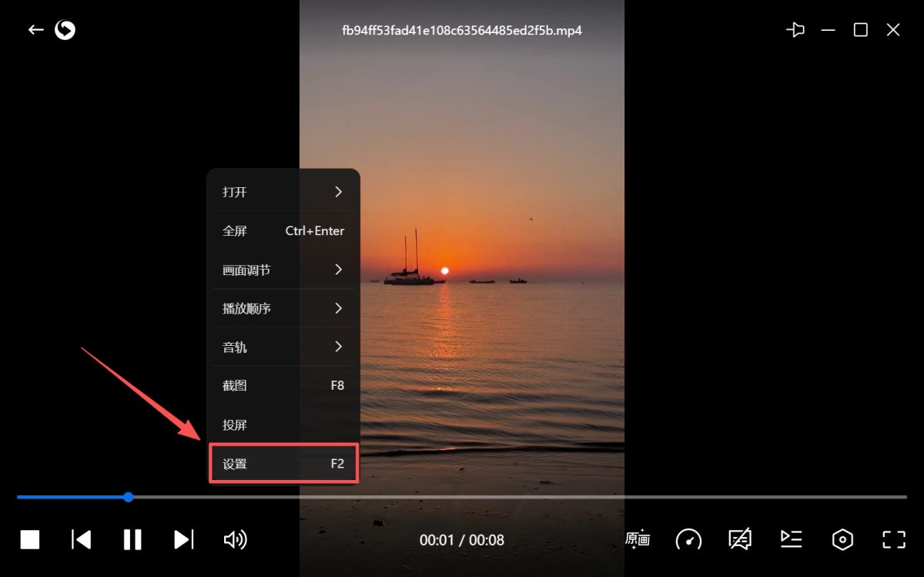Open the hexagon settings icon
This screenshot has width=924, height=577.
tap(842, 539)
